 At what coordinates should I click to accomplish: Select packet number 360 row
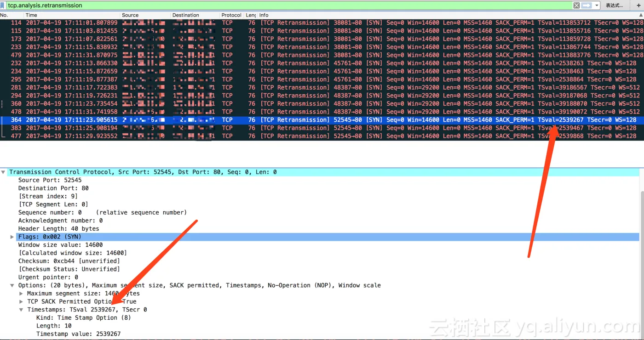[x=322, y=103]
